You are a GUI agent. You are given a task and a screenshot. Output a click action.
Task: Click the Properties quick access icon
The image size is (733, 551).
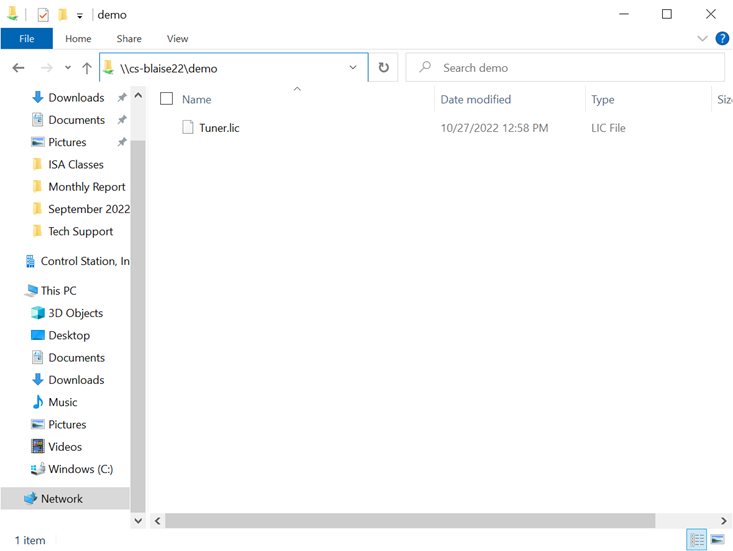click(43, 15)
